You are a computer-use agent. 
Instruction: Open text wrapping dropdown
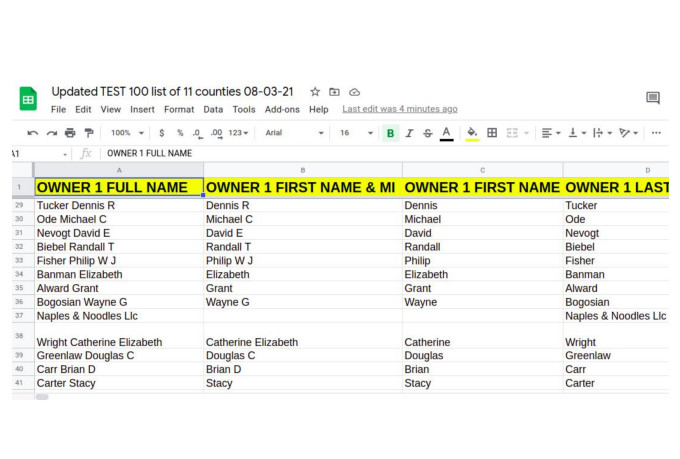coord(602,133)
